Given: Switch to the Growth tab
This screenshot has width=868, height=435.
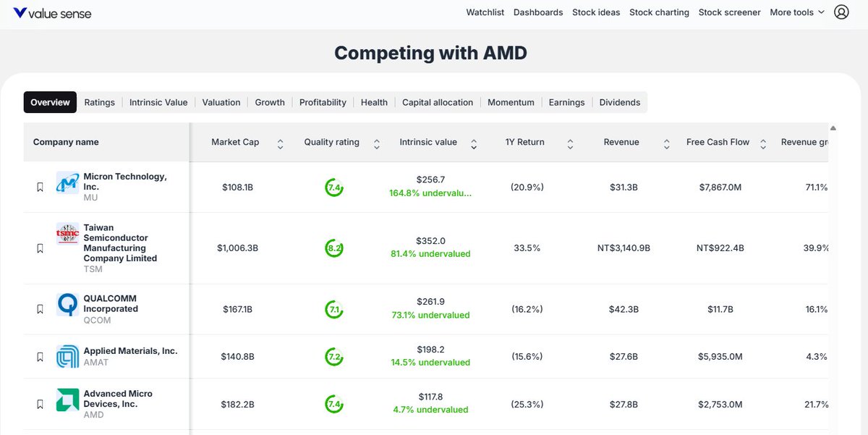Looking at the screenshot, I should [x=270, y=102].
